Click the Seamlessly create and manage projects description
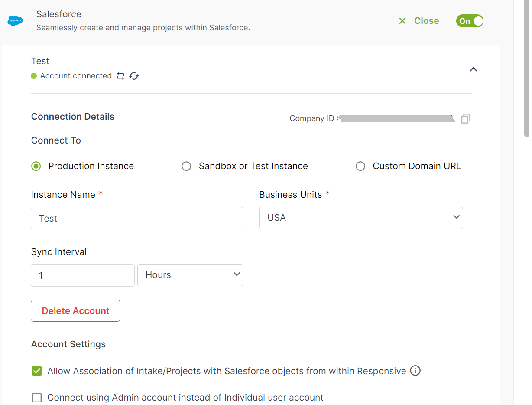This screenshot has height=405, width=532. click(x=143, y=28)
